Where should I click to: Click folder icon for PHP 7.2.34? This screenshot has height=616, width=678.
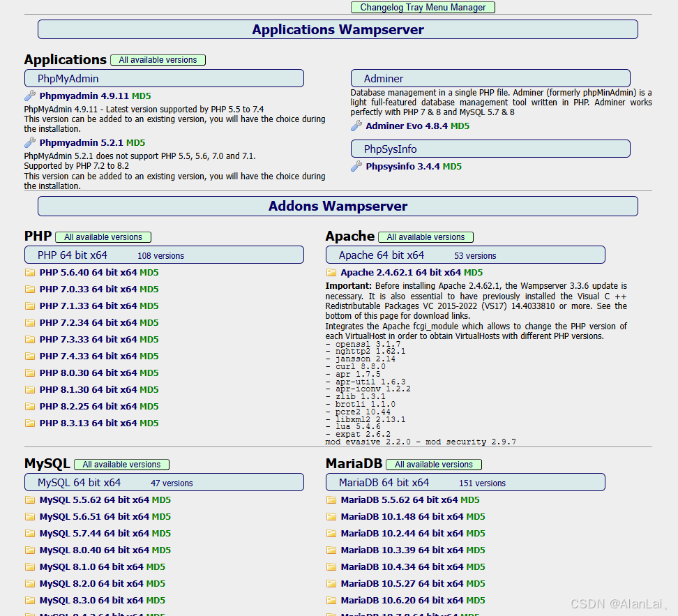tap(30, 323)
